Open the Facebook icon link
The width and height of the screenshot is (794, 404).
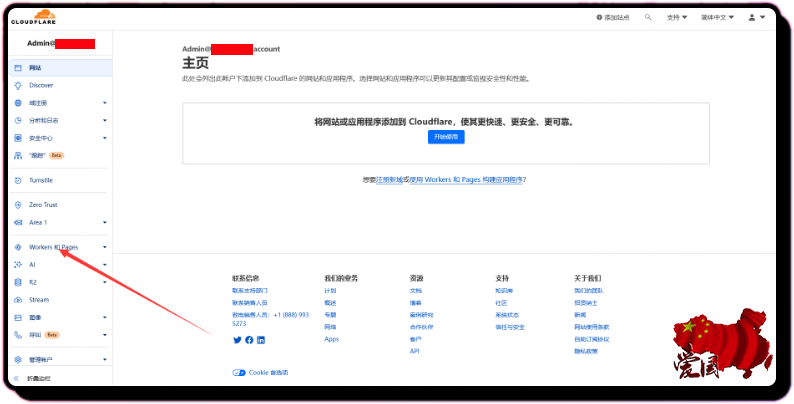tap(249, 340)
